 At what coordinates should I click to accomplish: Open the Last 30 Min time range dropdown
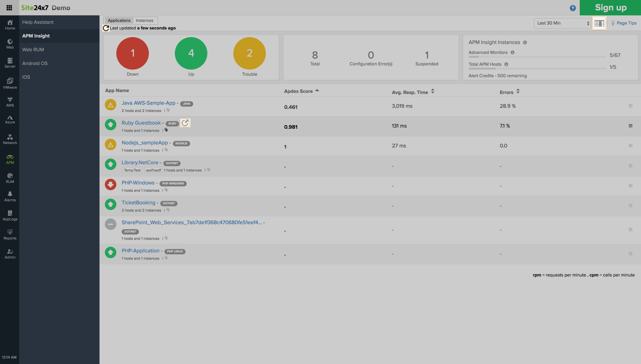(563, 23)
